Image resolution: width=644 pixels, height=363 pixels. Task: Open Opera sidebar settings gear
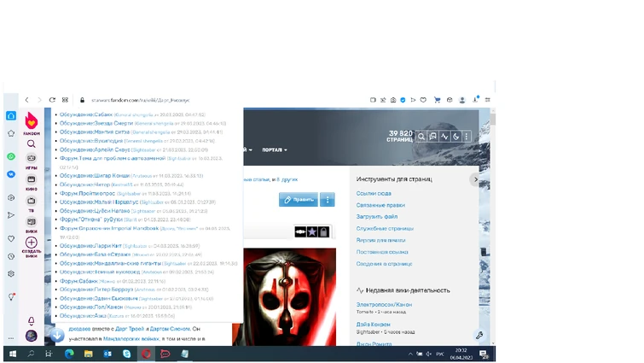click(x=11, y=274)
